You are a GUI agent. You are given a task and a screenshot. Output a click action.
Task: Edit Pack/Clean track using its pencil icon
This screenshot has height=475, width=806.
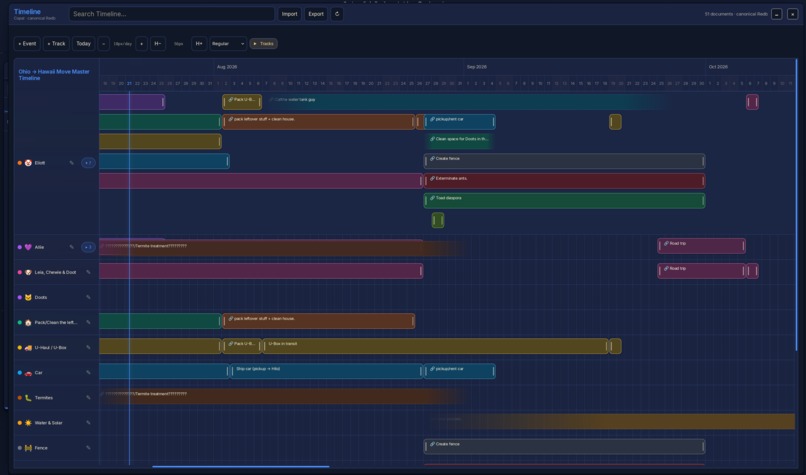pos(88,322)
